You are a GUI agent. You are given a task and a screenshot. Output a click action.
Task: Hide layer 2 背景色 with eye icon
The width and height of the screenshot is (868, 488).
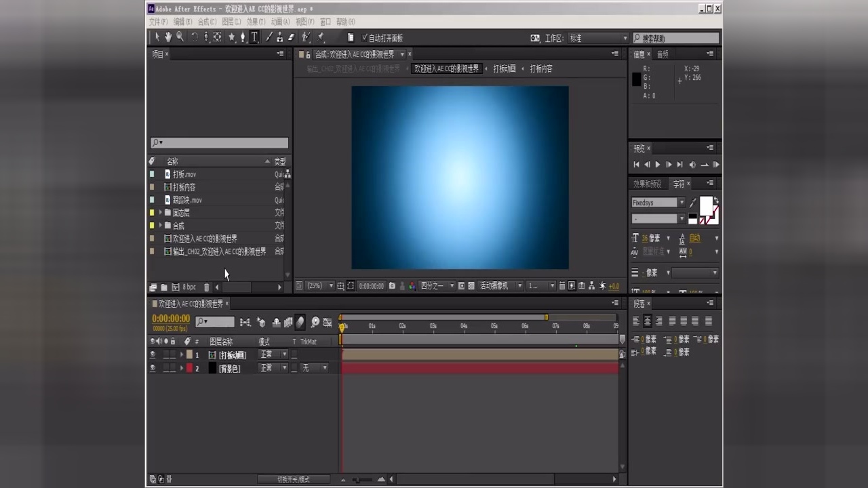click(x=153, y=368)
